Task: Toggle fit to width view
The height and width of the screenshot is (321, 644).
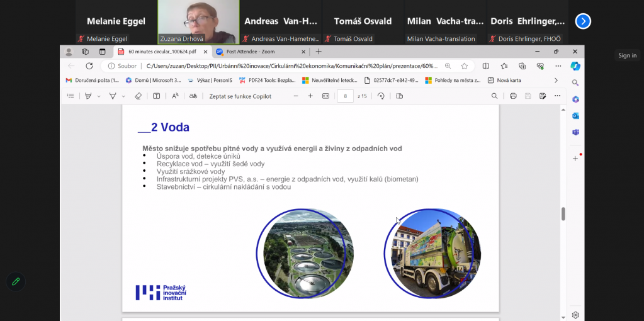Action: point(325,96)
